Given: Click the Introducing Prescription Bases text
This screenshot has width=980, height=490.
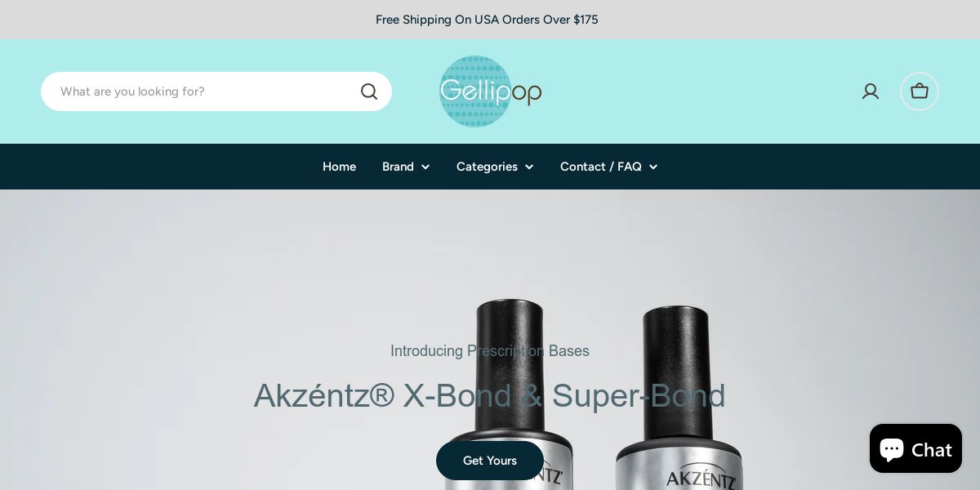Looking at the screenshot, I should (490, 351).
